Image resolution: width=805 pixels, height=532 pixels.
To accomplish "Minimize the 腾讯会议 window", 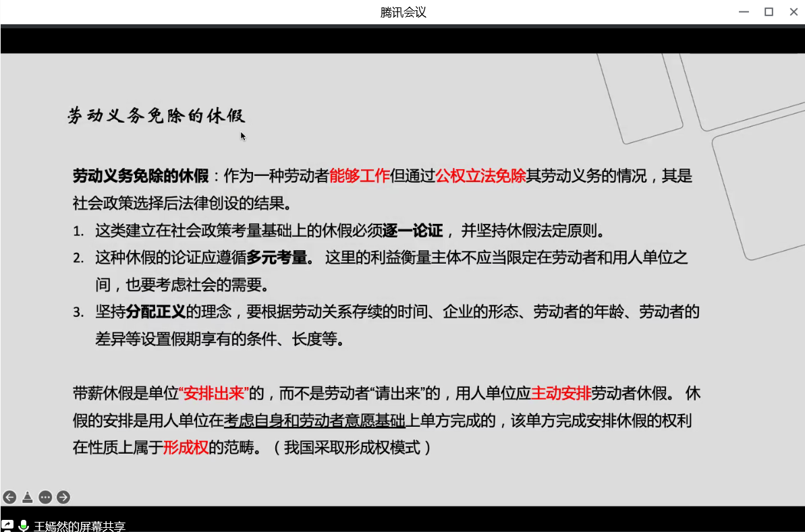I will (x=743, y=11).
